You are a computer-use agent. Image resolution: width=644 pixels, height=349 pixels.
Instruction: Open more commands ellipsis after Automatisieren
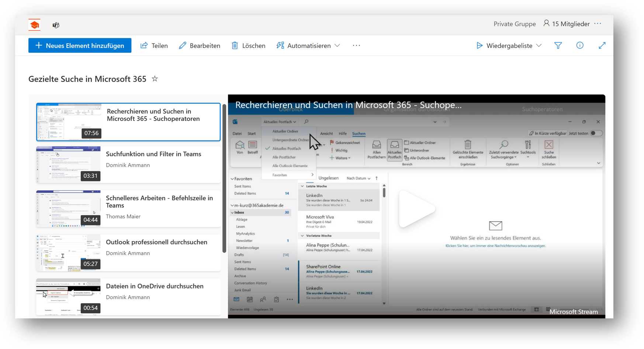pyautogui.click(x=356, y=45)
